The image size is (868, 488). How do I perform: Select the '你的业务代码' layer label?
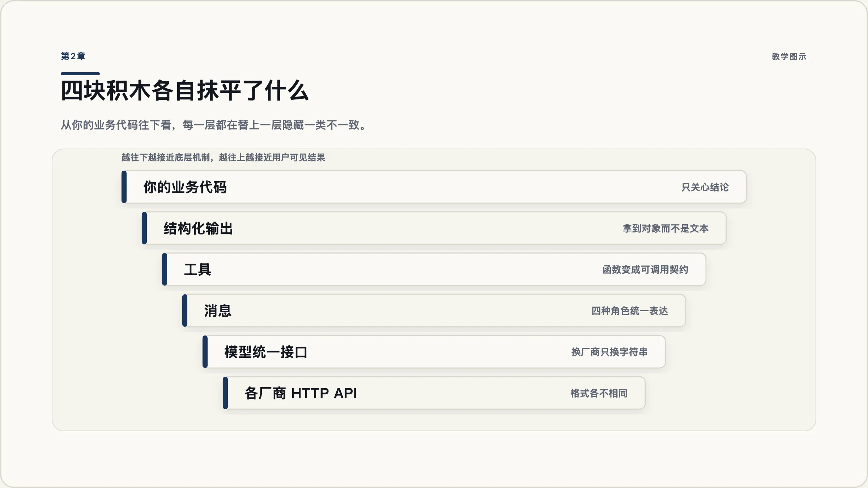pos(185,187)
